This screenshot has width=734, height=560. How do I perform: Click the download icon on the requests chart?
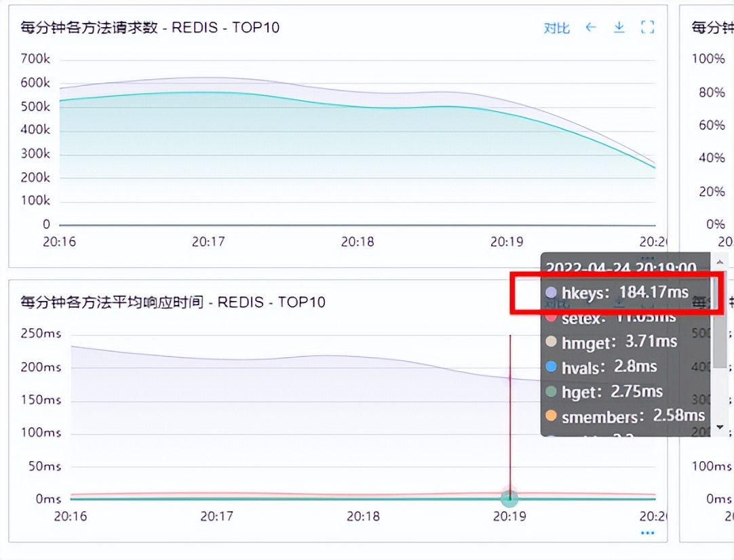[x=619, y=28]
